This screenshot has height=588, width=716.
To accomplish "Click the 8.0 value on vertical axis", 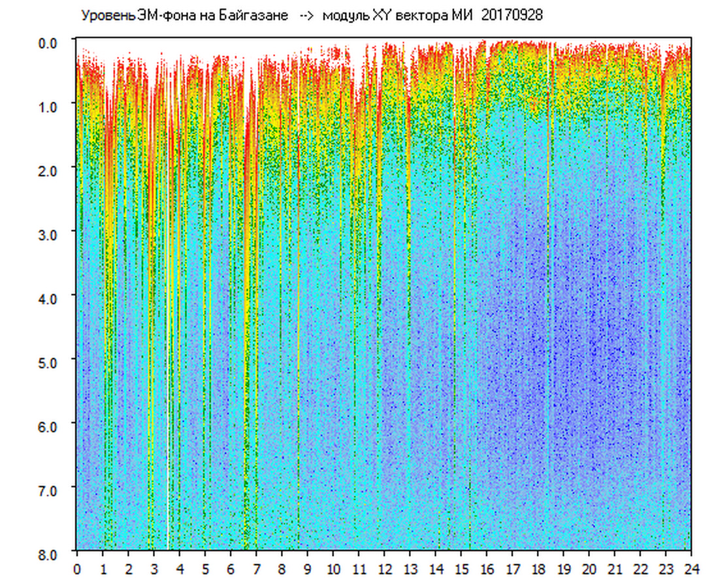I will coord(49,553).
